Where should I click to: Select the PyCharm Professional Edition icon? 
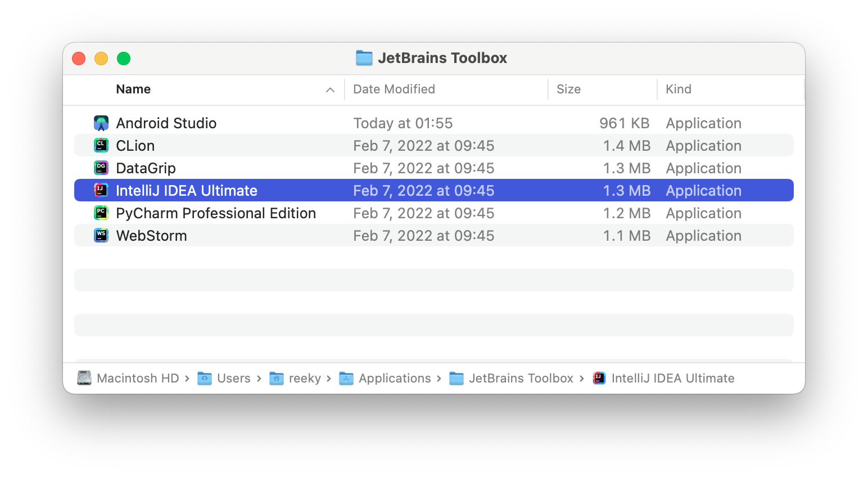point(101,213)
